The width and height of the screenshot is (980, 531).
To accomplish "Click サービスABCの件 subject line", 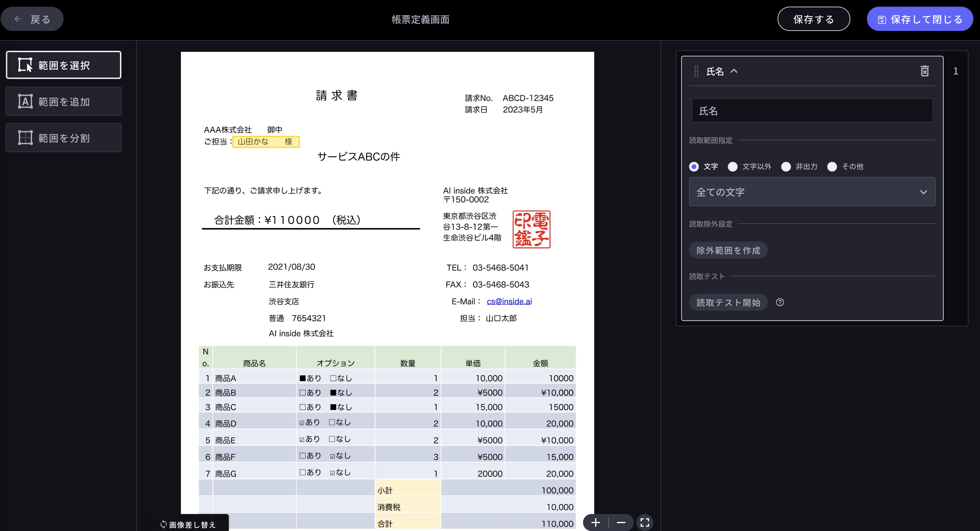I will tap(358, 156).
